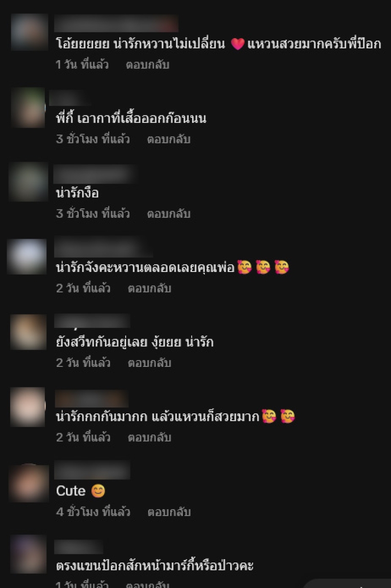Open the blurred username above the Cute comment
391x588 pixels.
pos(92,471)
